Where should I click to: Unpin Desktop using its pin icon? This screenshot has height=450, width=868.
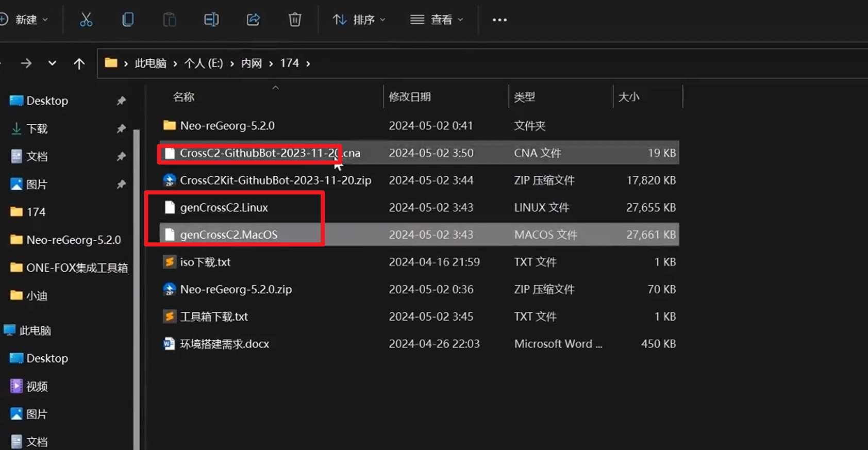121,101
